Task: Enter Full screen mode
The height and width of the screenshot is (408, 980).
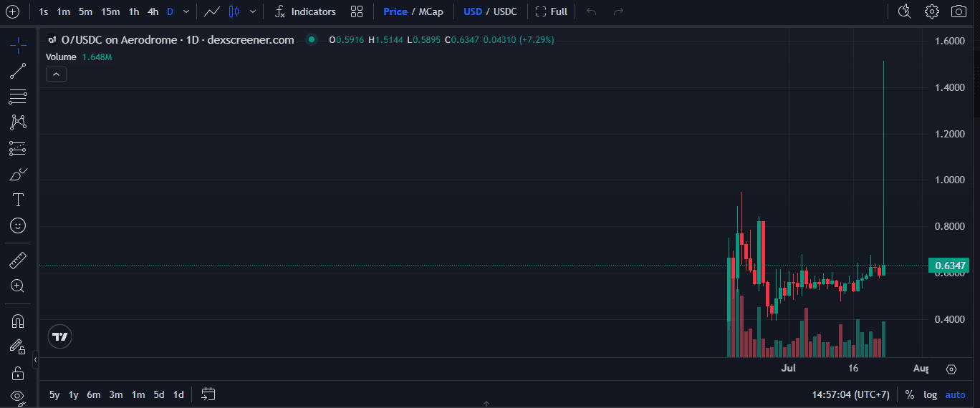Action: tap(552, 11)
